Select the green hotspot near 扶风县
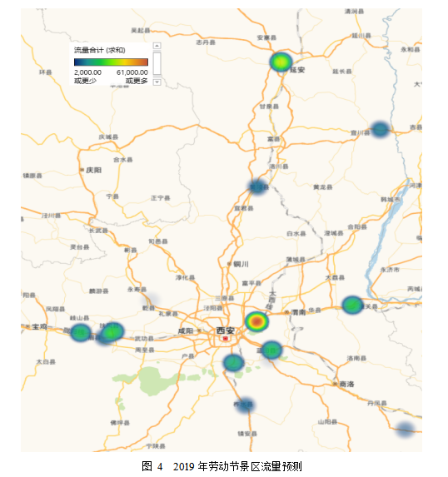Viewport: 448px width, 477px height. pyautogui.click(x=112, y=331)
